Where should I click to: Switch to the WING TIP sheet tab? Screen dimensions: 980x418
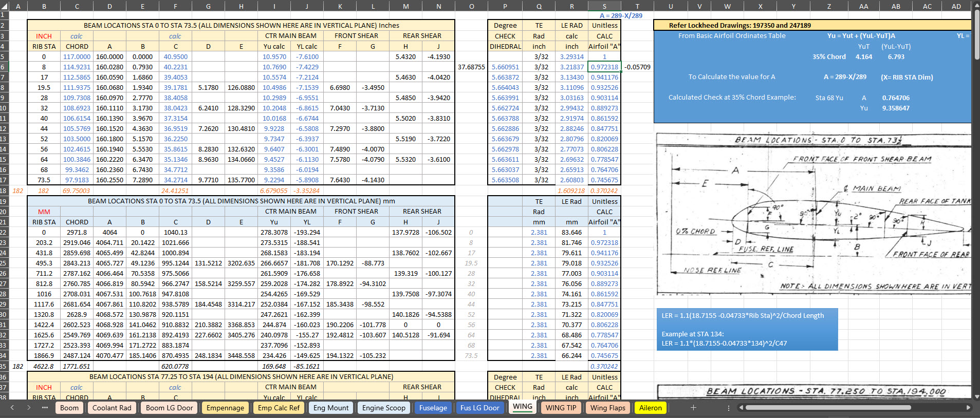click(x=561, y=408)
